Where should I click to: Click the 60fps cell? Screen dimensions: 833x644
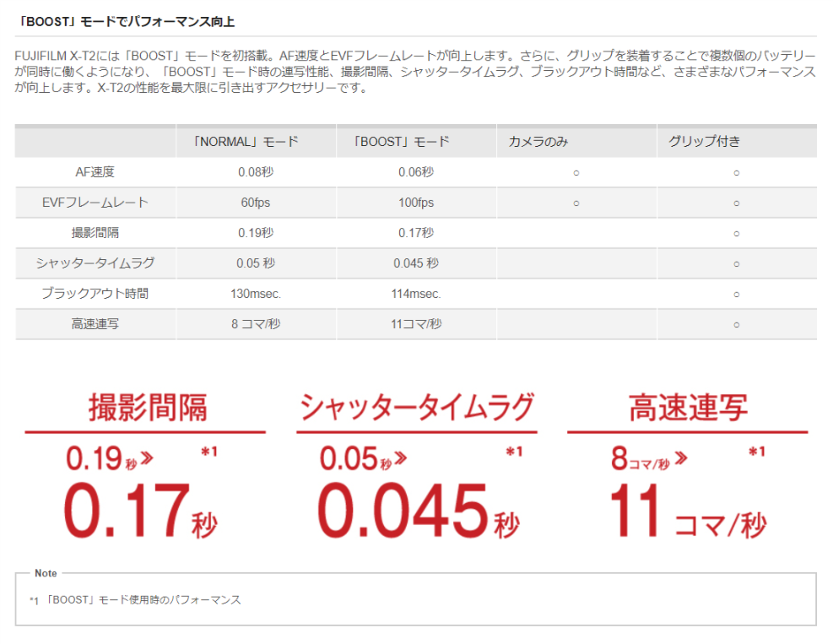pyautogui.click(x=256, y=203)
